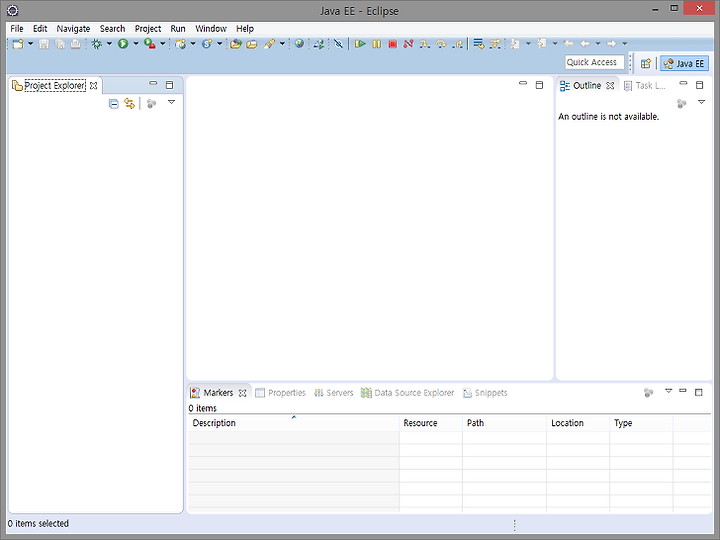720x540 pixels.
Task: Click the Location column header
Action: pos(579,423)
